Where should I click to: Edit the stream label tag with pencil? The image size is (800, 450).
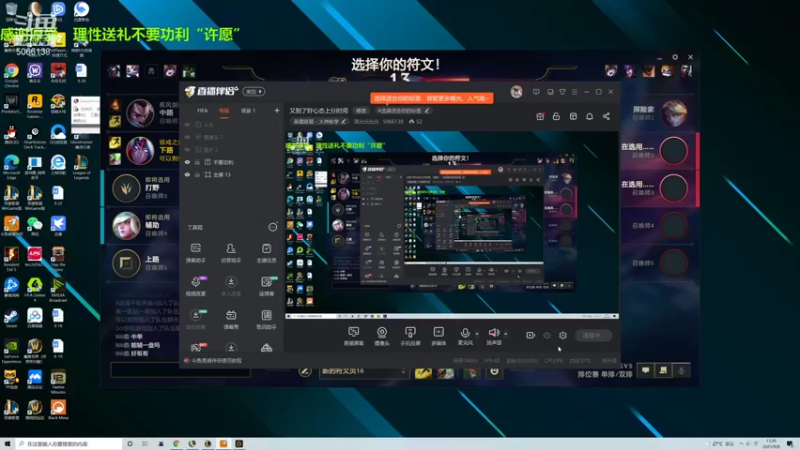pyautogui.click(x=404, y=111)
